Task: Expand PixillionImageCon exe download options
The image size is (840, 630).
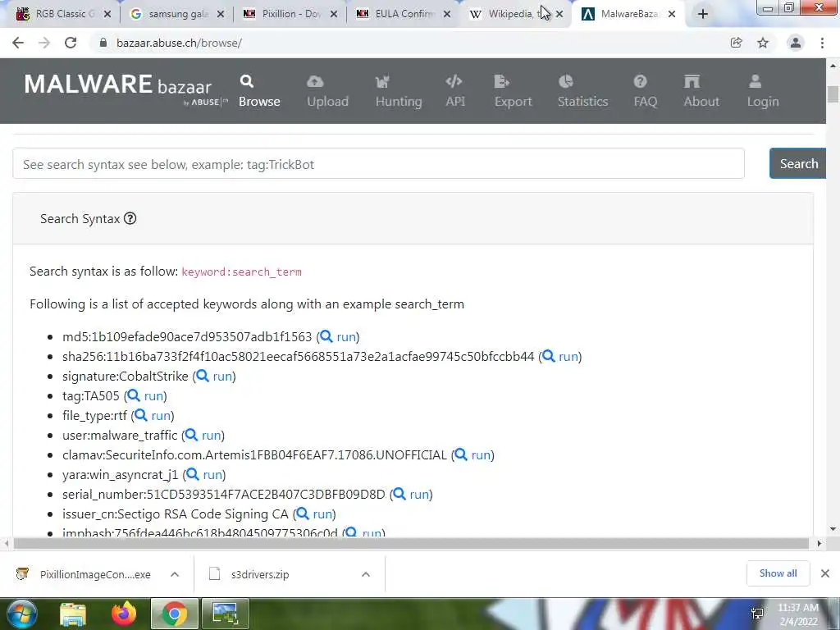Action: coord(175,574)
